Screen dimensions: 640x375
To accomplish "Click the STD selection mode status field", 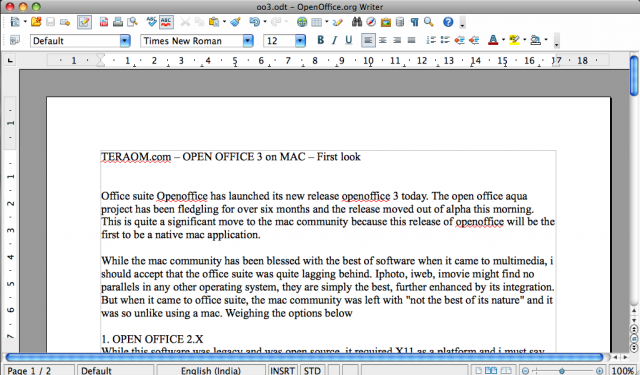I will 312,370.
